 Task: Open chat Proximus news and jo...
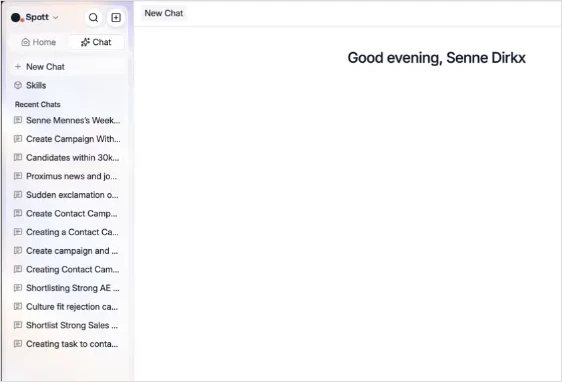pyautogui.click(x=69, y=176)
